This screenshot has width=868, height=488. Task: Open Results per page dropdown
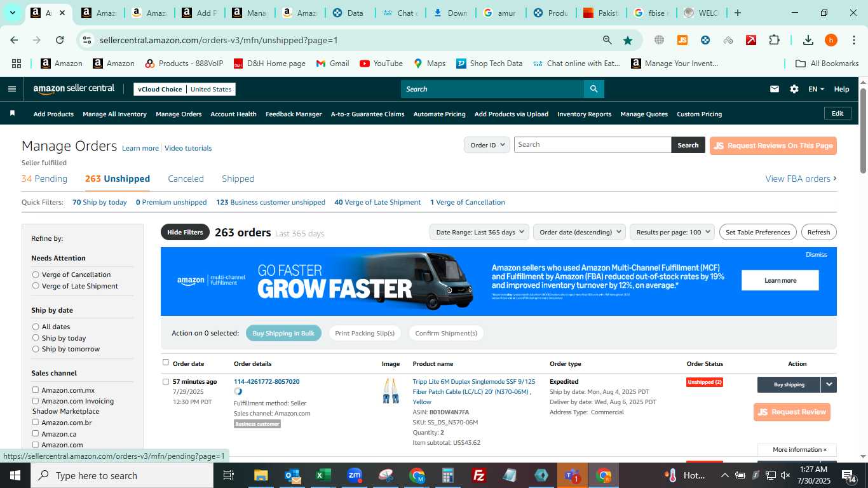tap(672, 232)
